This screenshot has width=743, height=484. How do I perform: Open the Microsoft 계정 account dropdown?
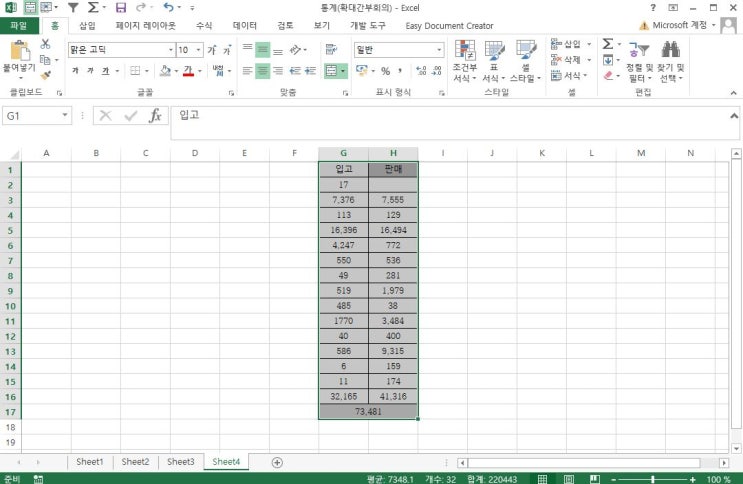click(x=714, y=25)
